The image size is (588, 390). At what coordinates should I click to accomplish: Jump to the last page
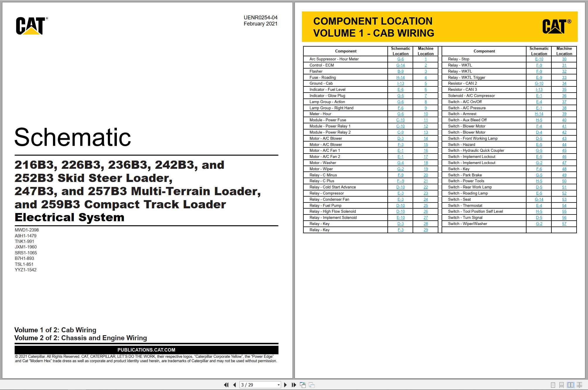click(x=294, y=385)
